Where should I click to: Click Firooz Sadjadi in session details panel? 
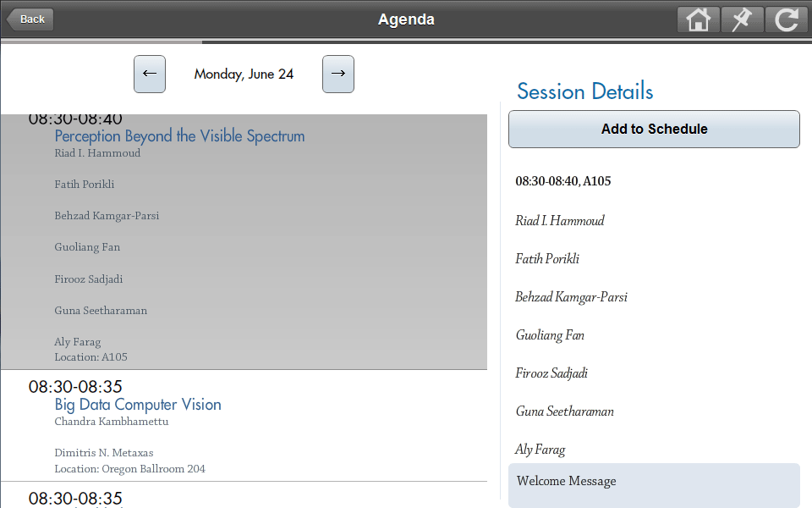[551, 373]
